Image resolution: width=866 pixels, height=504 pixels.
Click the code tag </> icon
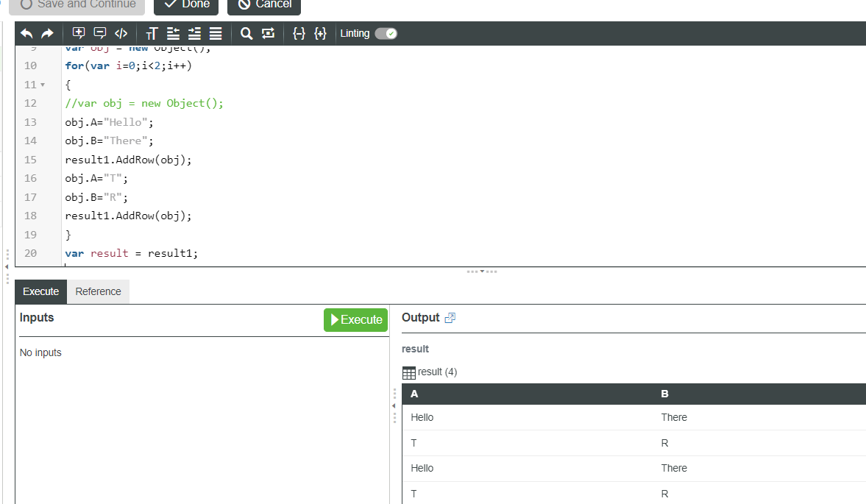click(x=121, y=33)
